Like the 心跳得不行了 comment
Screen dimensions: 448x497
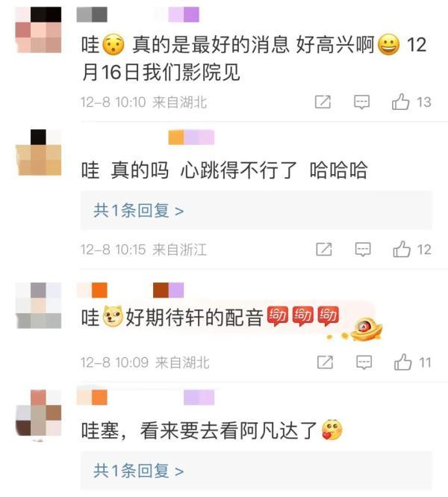[402, 249]
